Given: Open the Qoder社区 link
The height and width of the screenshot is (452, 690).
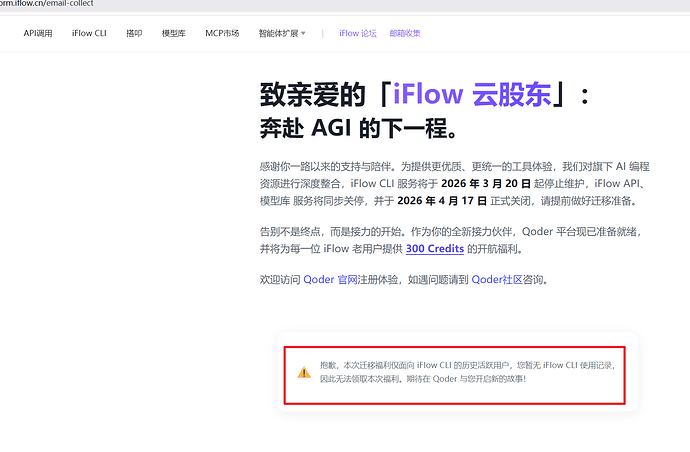Looking at the screenshot, I should pos(497,279).
